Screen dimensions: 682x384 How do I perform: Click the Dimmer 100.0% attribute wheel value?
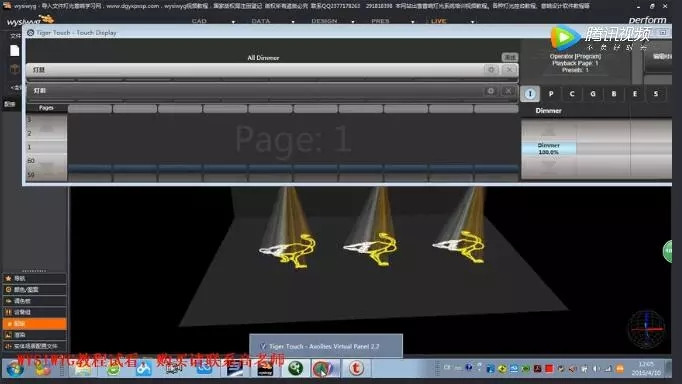coord(548,149)
